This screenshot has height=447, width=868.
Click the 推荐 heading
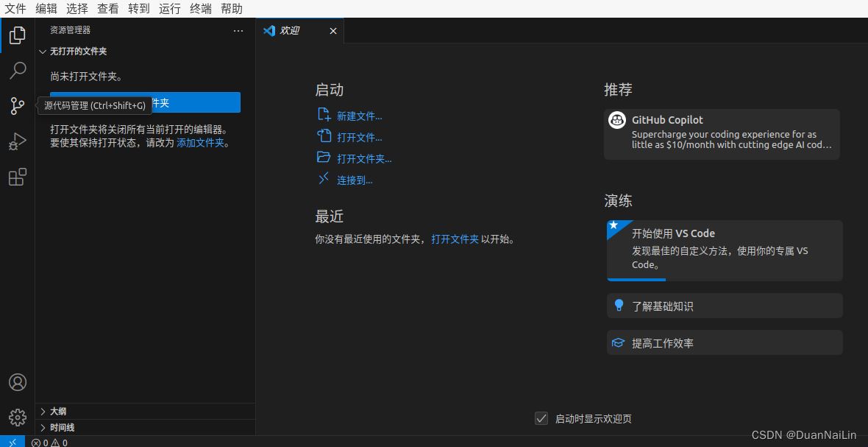[619, 90]
